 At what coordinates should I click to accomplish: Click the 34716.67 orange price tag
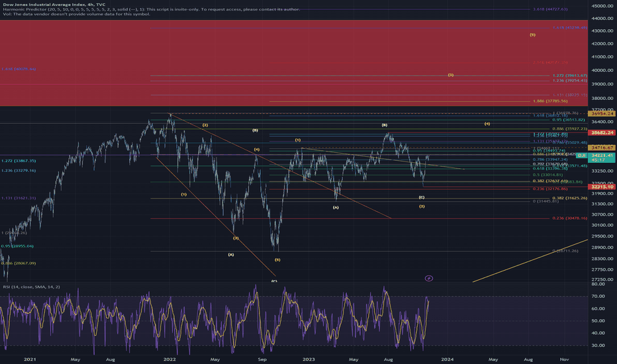(x=602, y=148)
